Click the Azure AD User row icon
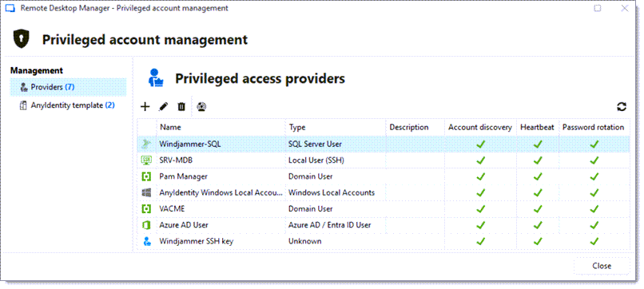 (146, 225)
